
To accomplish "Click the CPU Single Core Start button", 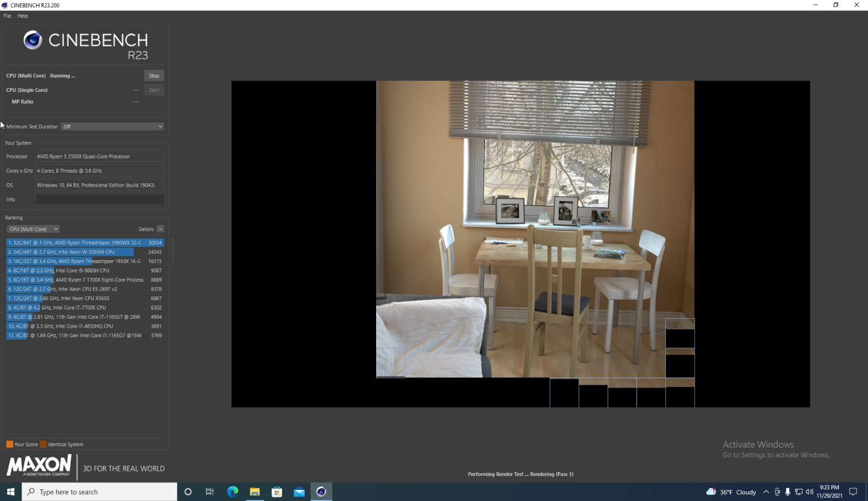I will (x=154, y=90).
